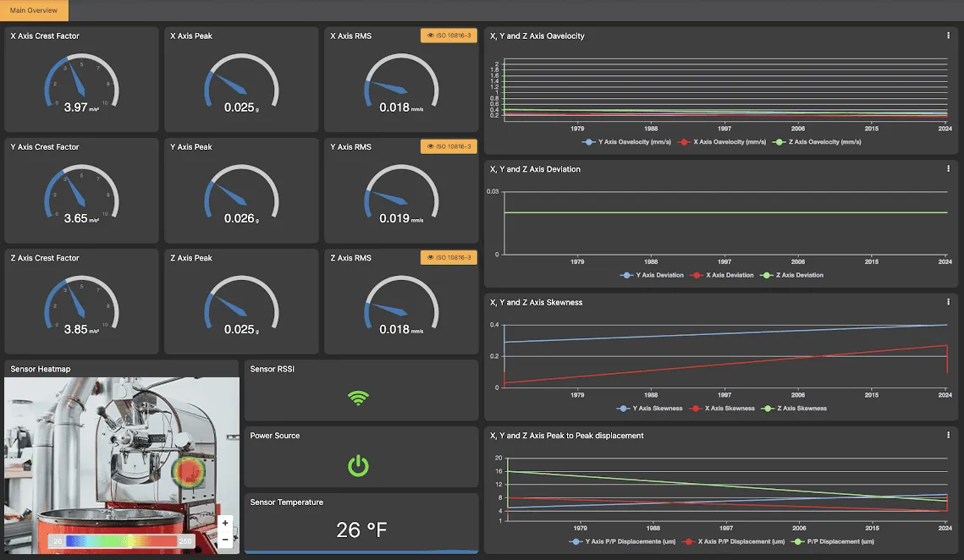964x560 pixels.
Task: Hide Z Axis Deviation legend series
Action: tap(792, 275)
